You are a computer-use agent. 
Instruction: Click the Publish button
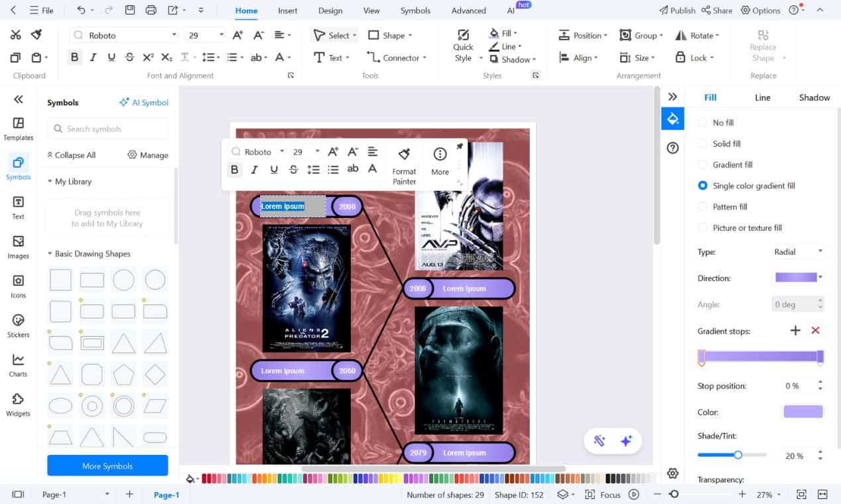pyautogui.click(x=677, y=11)
